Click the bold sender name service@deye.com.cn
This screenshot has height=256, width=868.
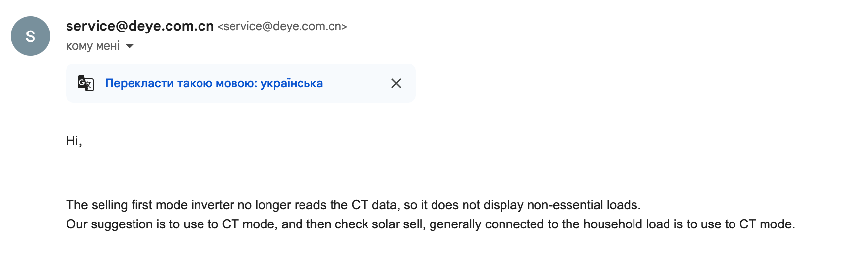click(x=140, y=26)
